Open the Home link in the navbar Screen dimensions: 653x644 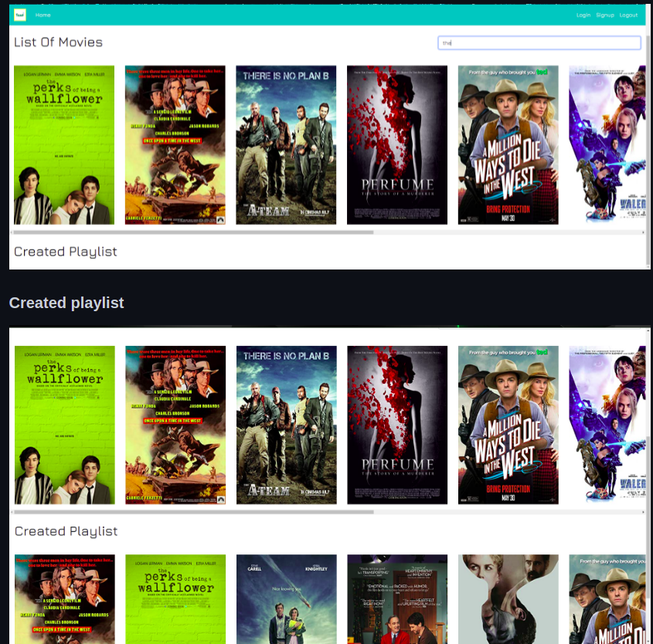pos(43,15)
